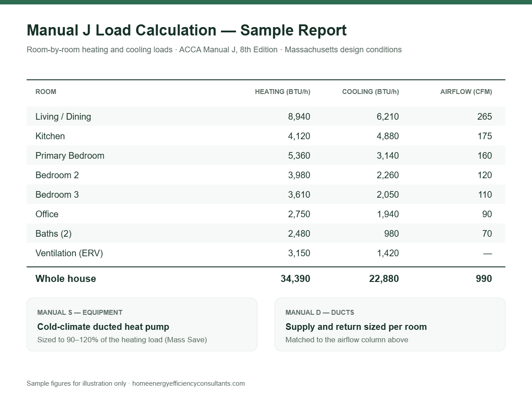532x399 pixels.
Task: Click the COOLING (BTU/h) column header
Action: [x=371, y=92]
